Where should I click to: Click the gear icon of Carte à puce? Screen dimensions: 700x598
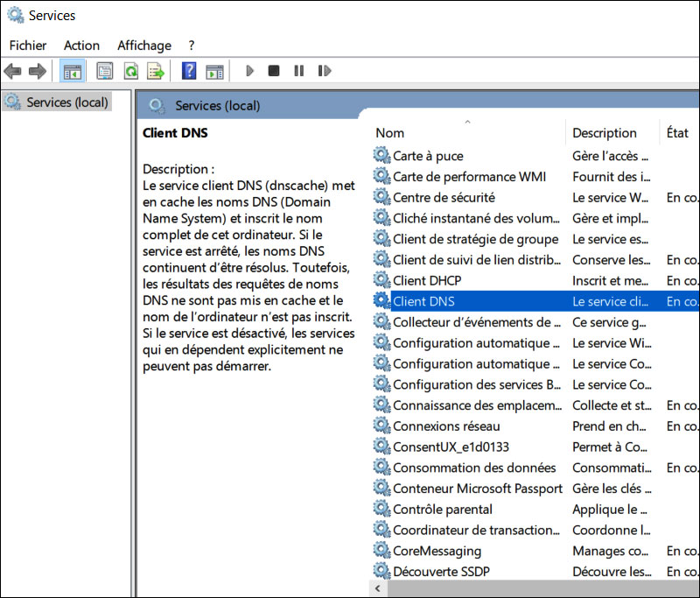pyautogui.click(x=381, y=156)
